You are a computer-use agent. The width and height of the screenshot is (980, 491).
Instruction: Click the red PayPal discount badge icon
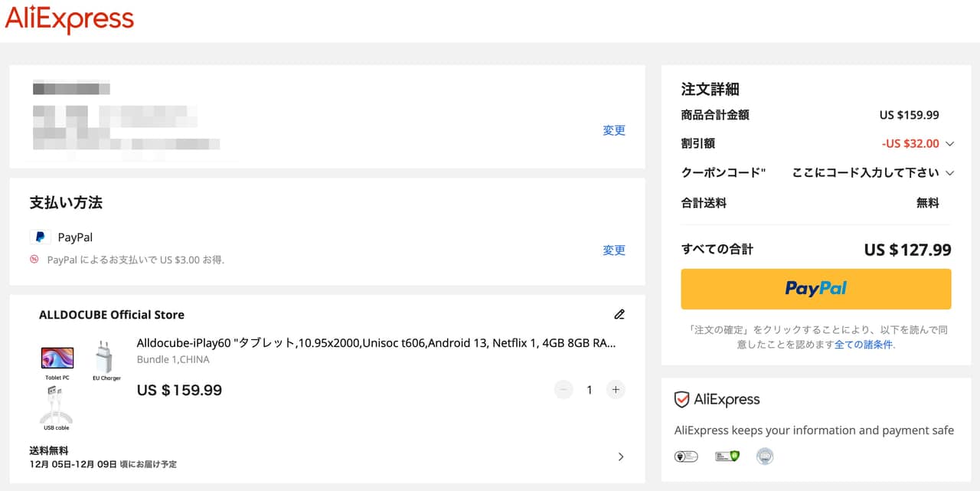(34, 260)
